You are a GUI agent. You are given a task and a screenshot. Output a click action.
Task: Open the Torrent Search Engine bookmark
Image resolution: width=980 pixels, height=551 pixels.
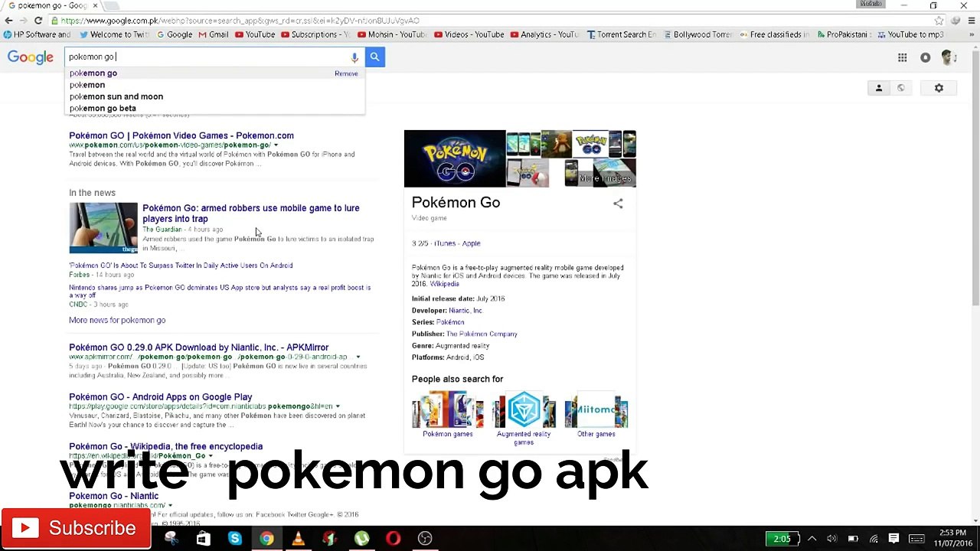622,34
